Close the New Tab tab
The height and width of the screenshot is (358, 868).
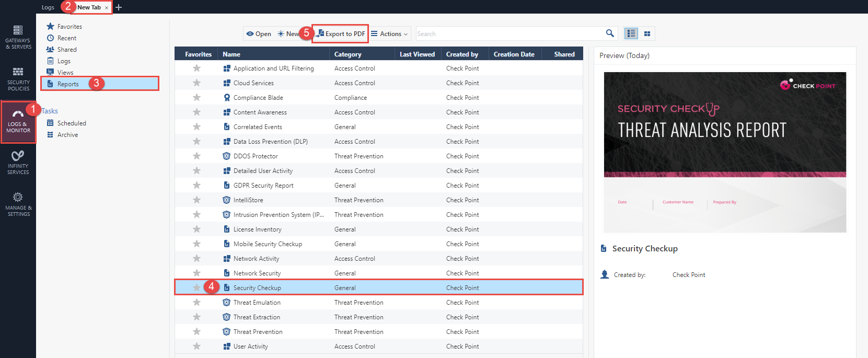click(107, 8)
